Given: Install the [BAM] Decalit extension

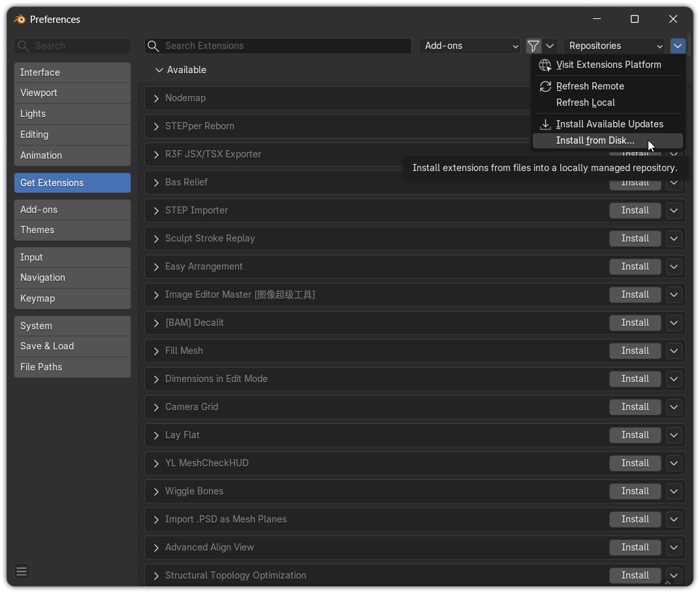Looking at the screenshot, I should 635,323.
